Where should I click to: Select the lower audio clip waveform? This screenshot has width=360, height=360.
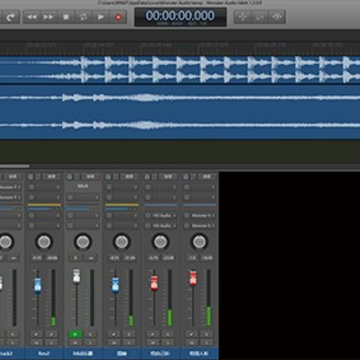[x=180, y=112]
